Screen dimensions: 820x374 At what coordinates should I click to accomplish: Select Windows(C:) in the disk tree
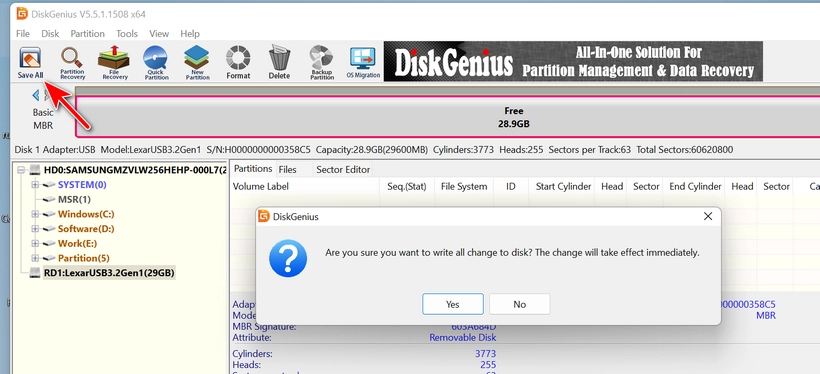coord(86,214)
